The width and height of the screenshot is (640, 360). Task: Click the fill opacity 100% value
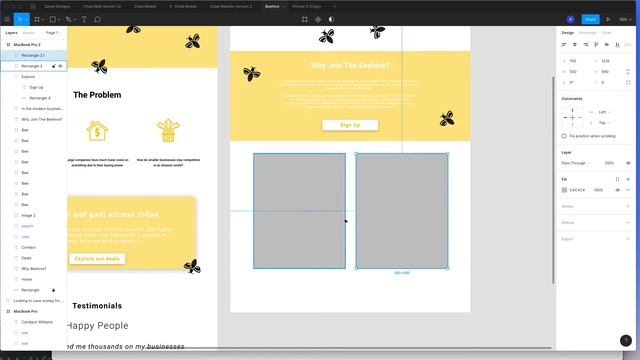pyautogui.click(x=598, y=190)
